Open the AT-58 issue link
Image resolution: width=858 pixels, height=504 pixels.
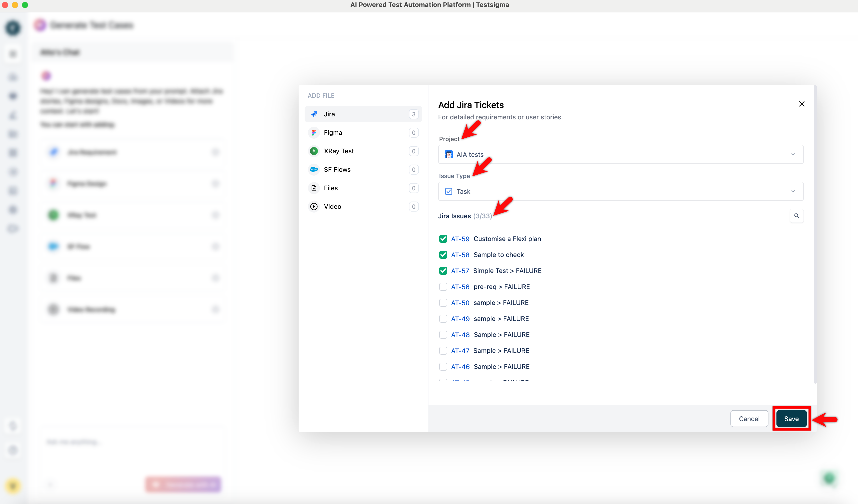(x=460, y=255)
